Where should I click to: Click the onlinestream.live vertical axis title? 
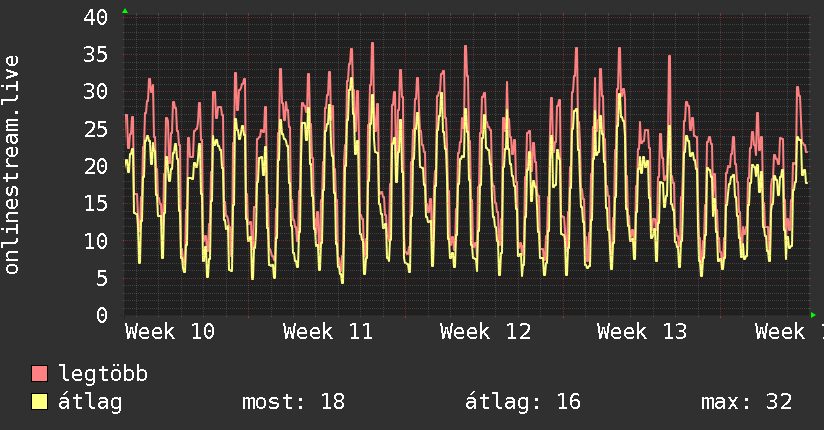(11, 165)
